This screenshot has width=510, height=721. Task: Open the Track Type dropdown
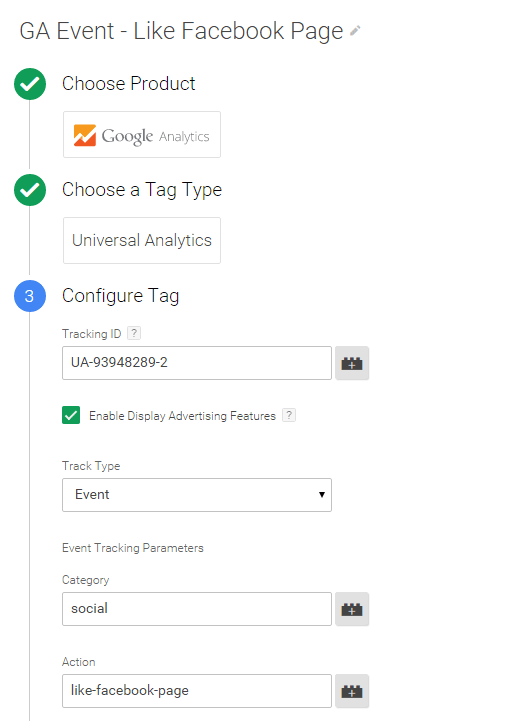(x=197, y=495)
